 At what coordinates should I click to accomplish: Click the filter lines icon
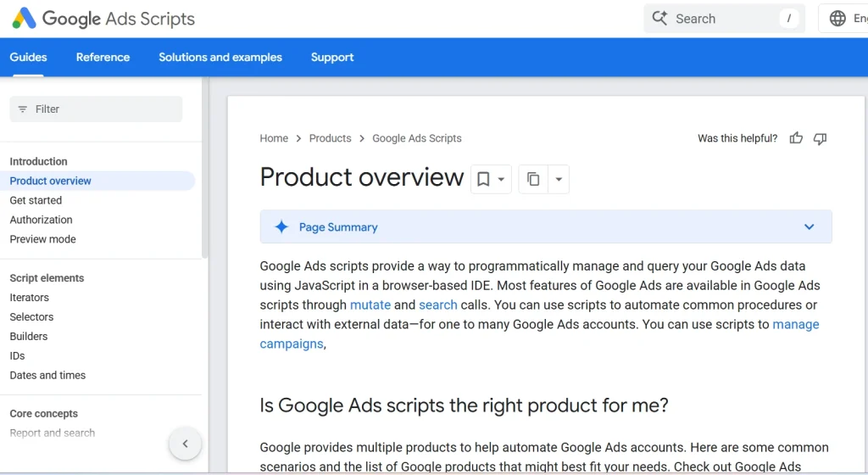(x=23, y=109)
